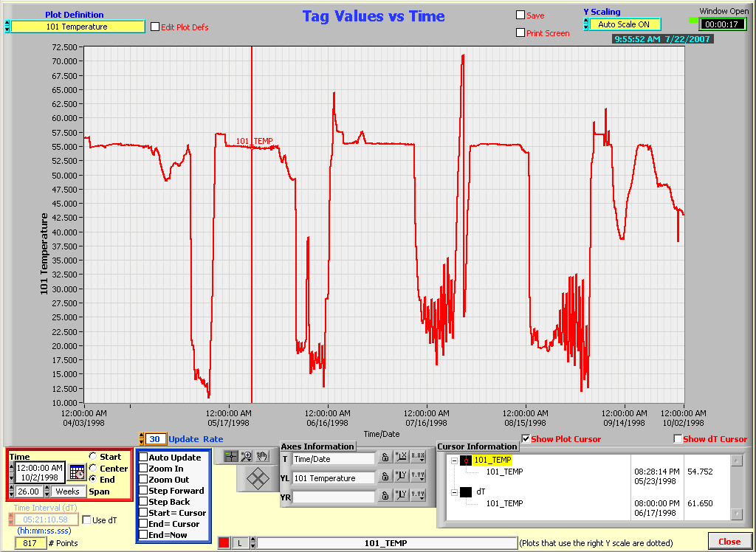Click the Update Rate value field 30
Screen dimensions: 756x552
pos(155,438)
